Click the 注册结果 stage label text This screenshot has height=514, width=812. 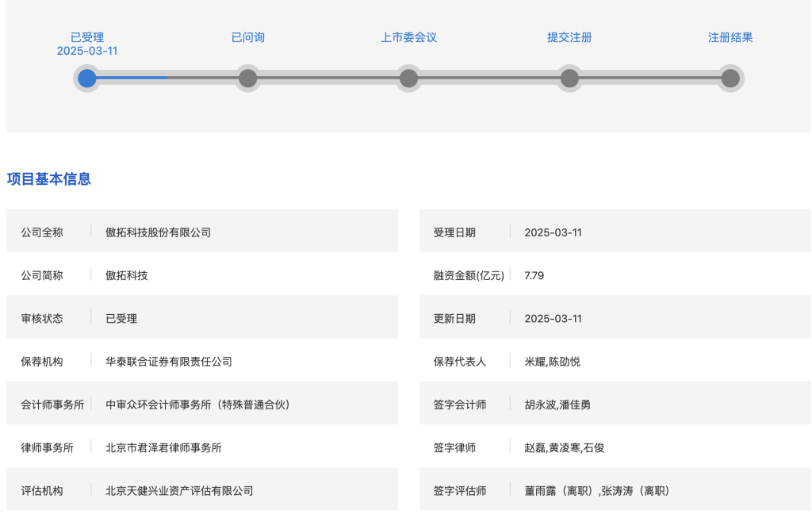(x=730, y=37)
